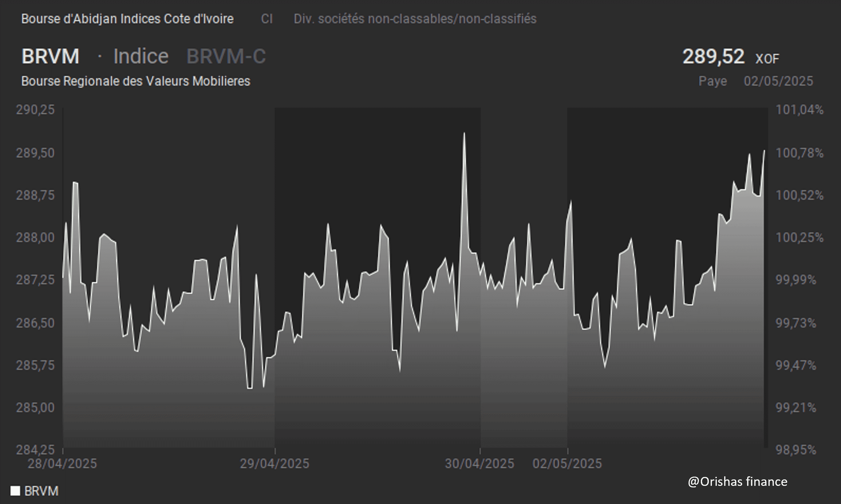The height and width of the screenshot is (504, 841).
Task: Click the XOF currency label
Action: [767, 59]
